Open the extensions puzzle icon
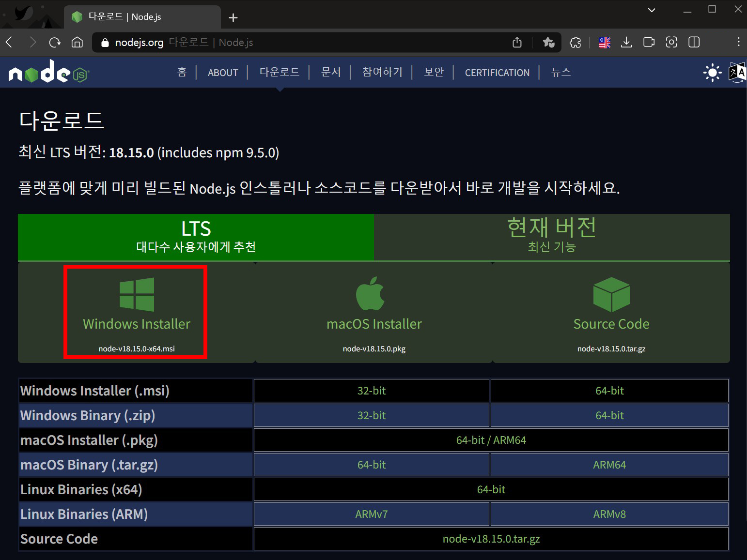Image resolution: width=747 pixels, height=560 pixels. [x=575, y=42]
